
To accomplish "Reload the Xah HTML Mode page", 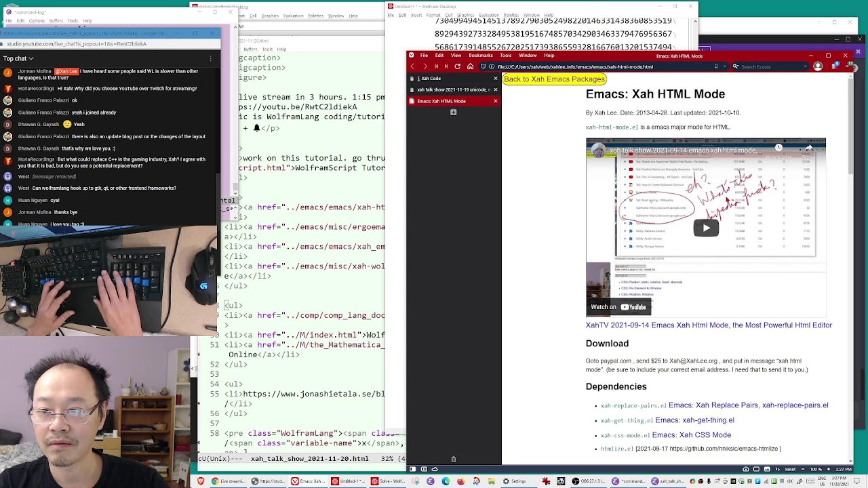I will 458,66.
